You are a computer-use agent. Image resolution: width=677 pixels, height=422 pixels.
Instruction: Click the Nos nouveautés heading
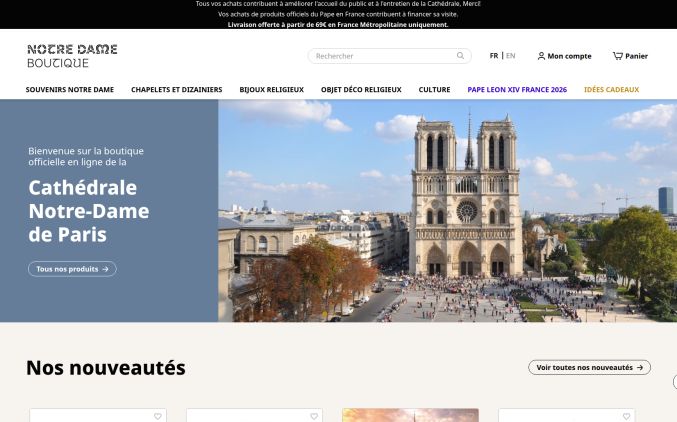click(106, 368)
